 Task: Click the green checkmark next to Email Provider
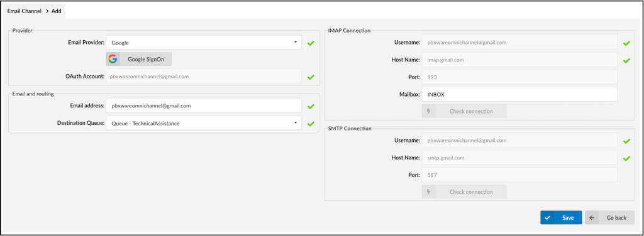click(311, 43)
